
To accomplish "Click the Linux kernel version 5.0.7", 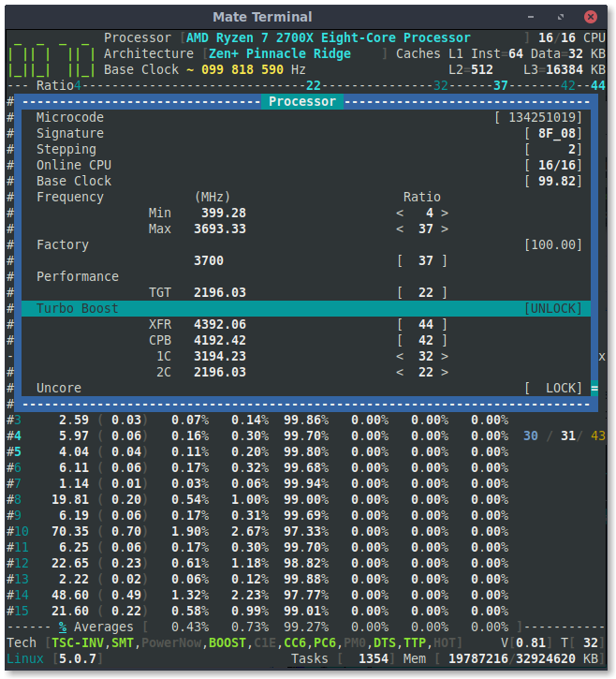I will tap(78, 658).
